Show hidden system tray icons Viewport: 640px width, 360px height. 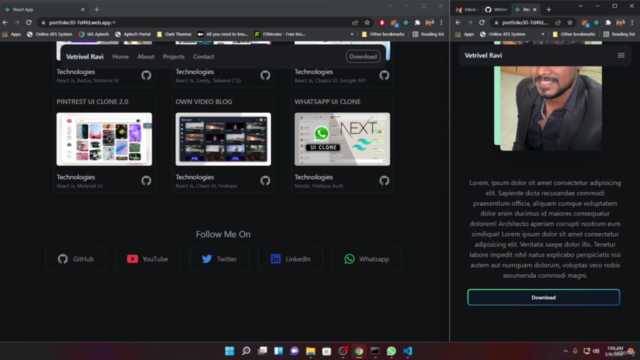point(565,351)
